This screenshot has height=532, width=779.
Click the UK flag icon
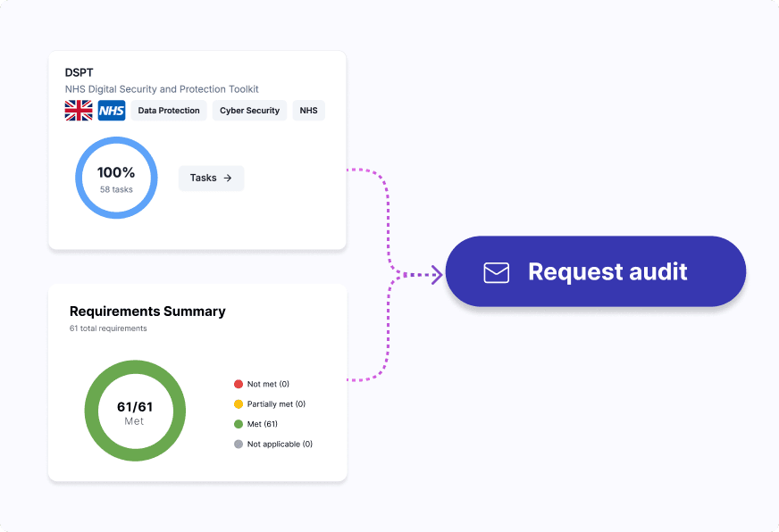pyautogui.click(x=79, y=111)
